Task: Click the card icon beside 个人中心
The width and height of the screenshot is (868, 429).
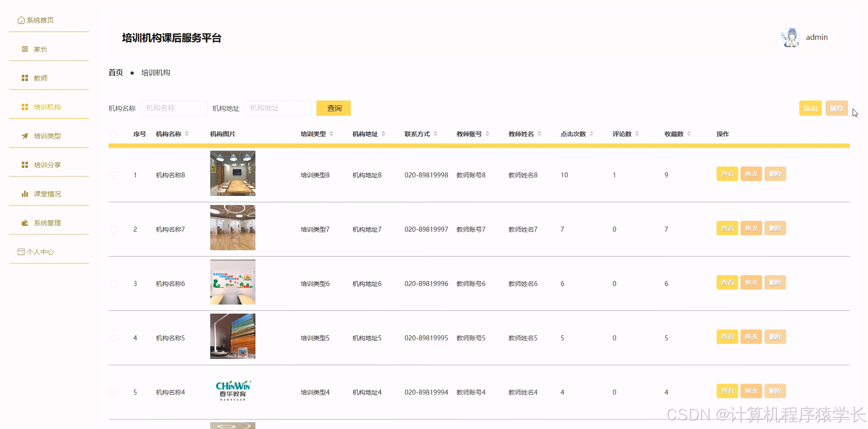Action: [21, 252]
